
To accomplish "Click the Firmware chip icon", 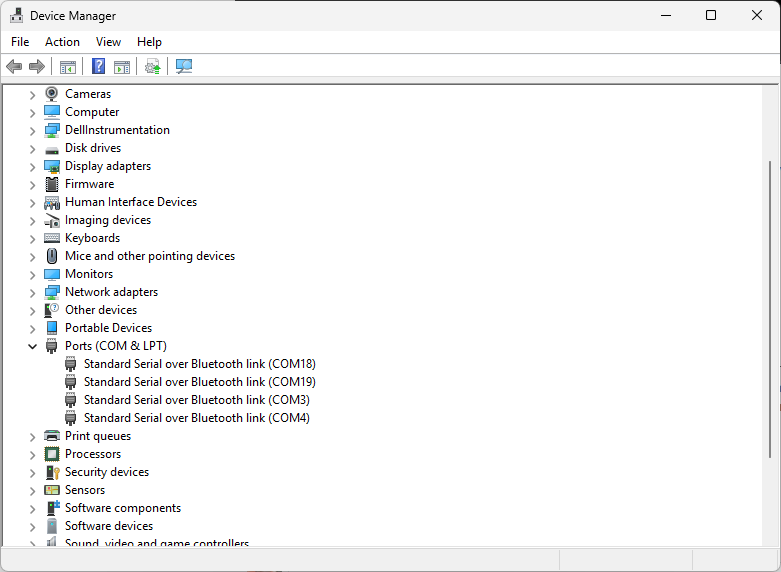I will pos(52,184).
